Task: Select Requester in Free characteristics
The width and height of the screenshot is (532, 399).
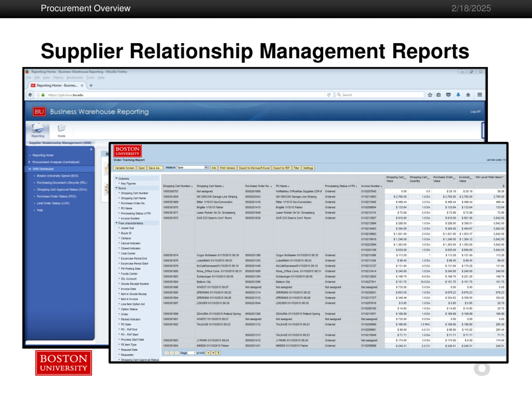Action: [127, 355]
